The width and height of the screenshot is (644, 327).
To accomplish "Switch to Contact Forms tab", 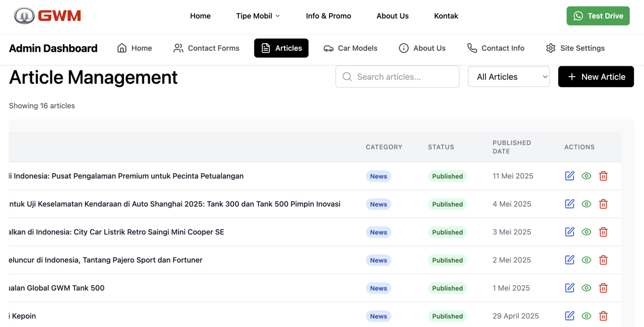I will point(206,48).
